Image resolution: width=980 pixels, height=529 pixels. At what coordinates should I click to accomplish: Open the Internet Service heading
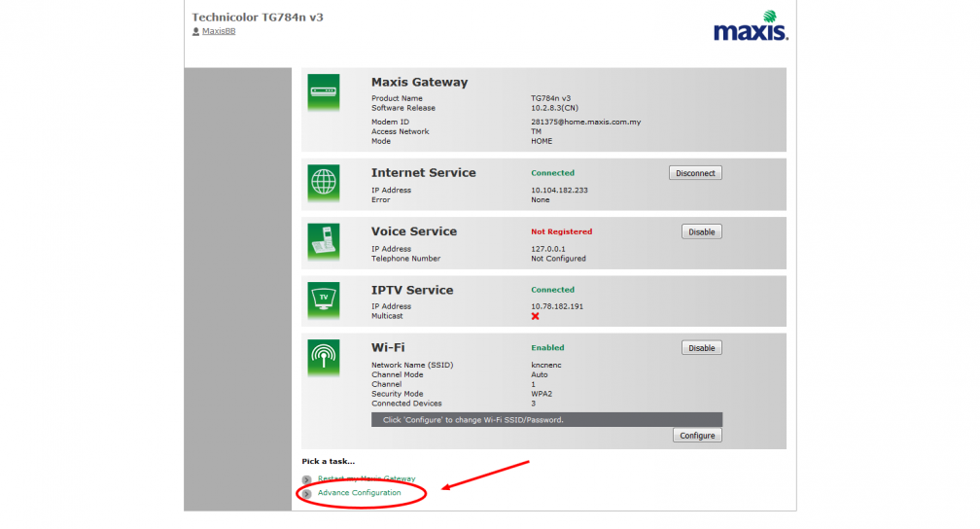pos(424,172)
